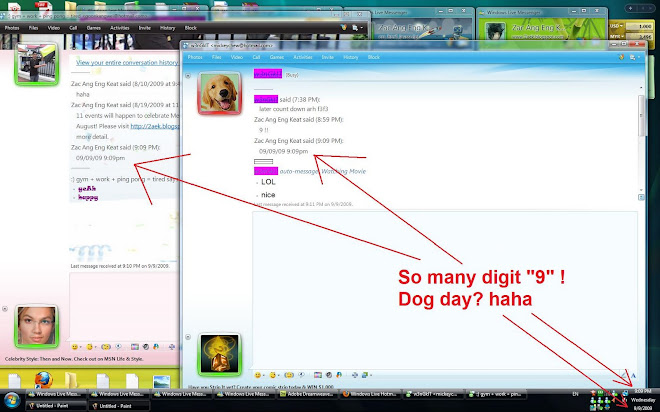Screen dimensions: 660x412
Task: Switch to Adobe Dreamweaver taskbar button
Action: point(309,394)
